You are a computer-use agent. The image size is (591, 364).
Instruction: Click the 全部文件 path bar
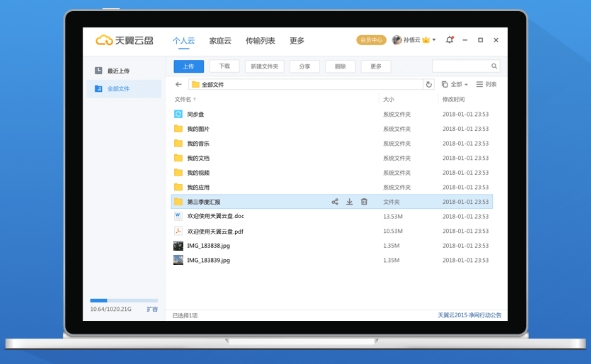(x=305, y=84)
